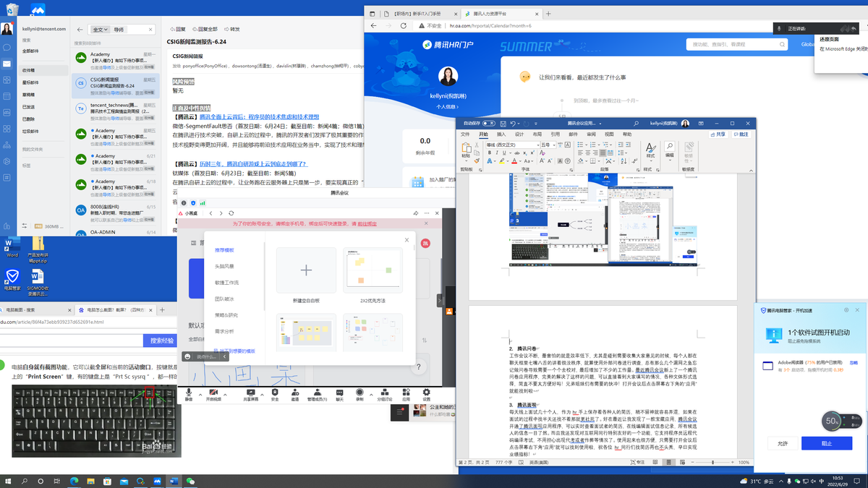Expand share screen options arrow

pos(263,395)
